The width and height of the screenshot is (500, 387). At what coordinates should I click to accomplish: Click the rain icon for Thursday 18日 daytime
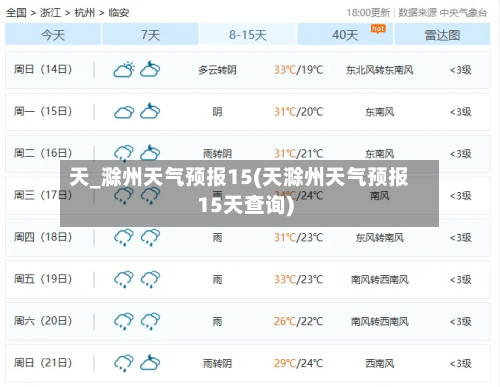(x=124, y=238)
